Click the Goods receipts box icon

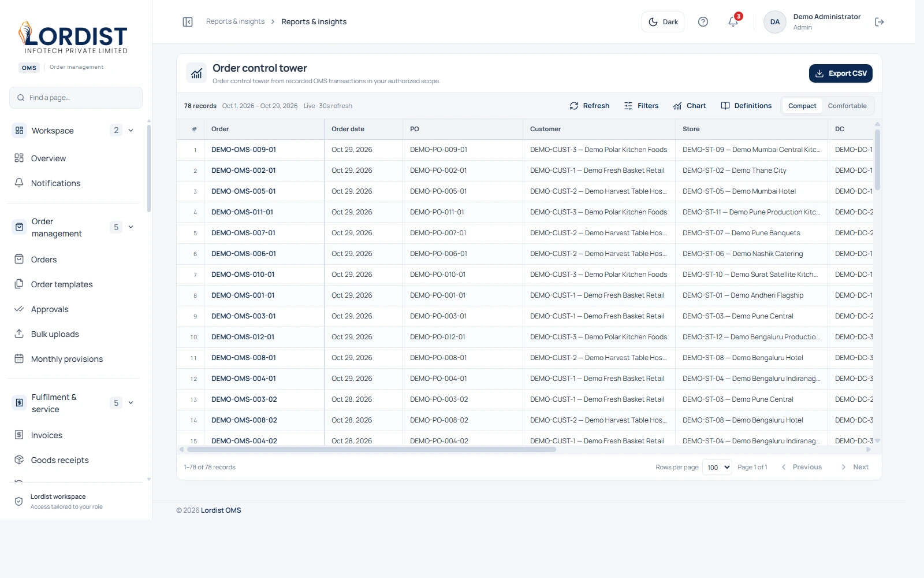click(19, 460)
